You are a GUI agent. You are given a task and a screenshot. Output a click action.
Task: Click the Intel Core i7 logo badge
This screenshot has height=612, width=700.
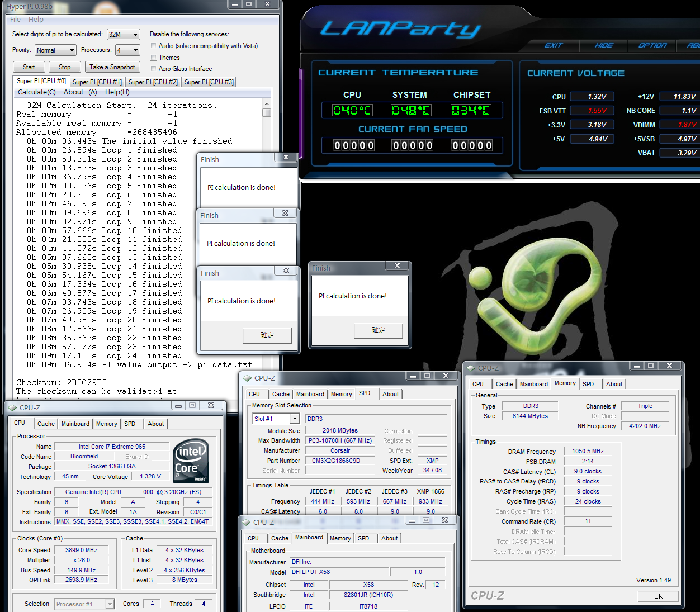coord(191,461)
